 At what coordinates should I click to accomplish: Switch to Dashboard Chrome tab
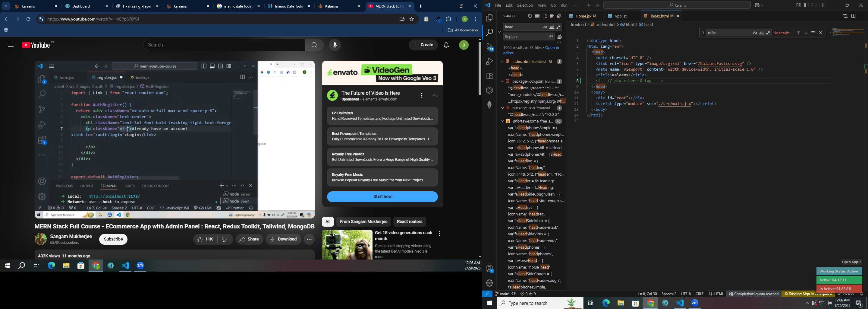point(87,6)
